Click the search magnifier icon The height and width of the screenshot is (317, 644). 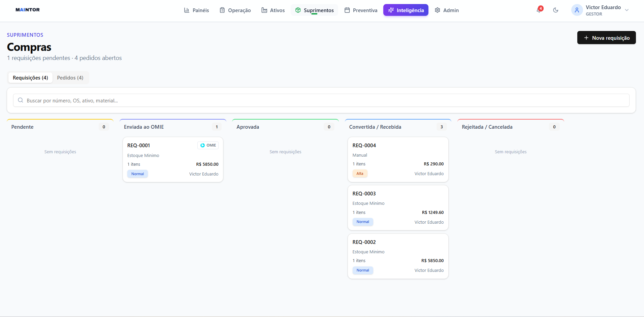pyautogui.click(x=21, y=100)
